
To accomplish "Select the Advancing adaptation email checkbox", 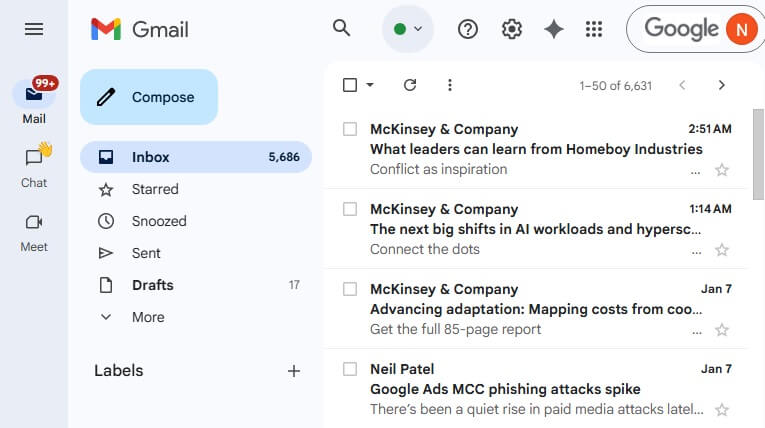I will coord(350,289).
